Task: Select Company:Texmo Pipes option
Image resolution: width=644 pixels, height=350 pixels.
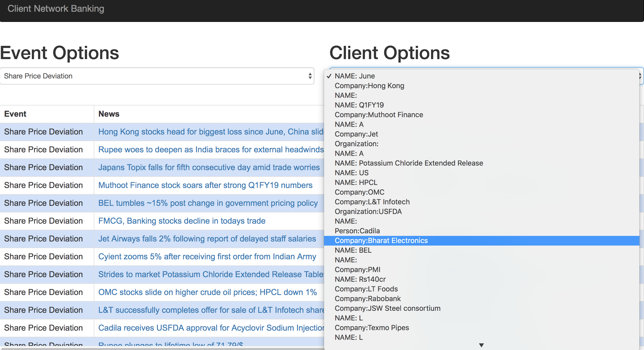Action: point(372,328)
